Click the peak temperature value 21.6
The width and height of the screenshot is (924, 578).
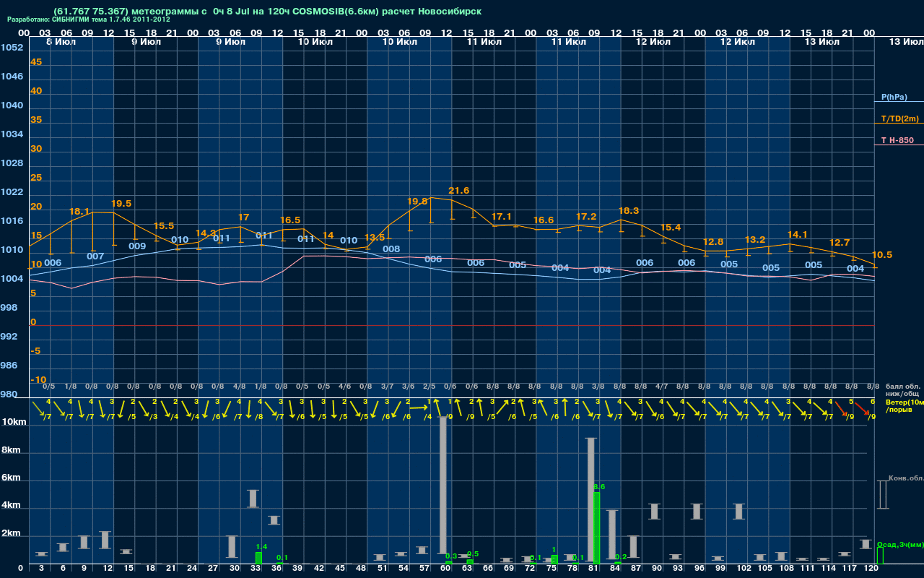coord(459,191)
